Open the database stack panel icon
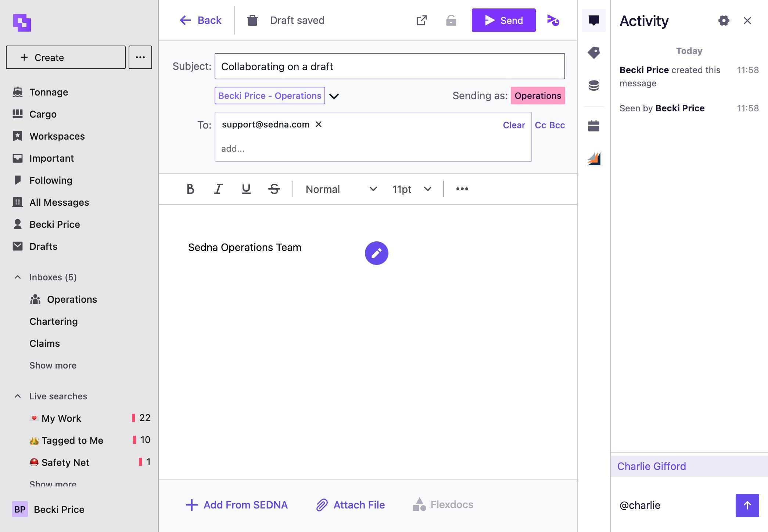This screenshot has width=768, height=532. coord(594,86)
